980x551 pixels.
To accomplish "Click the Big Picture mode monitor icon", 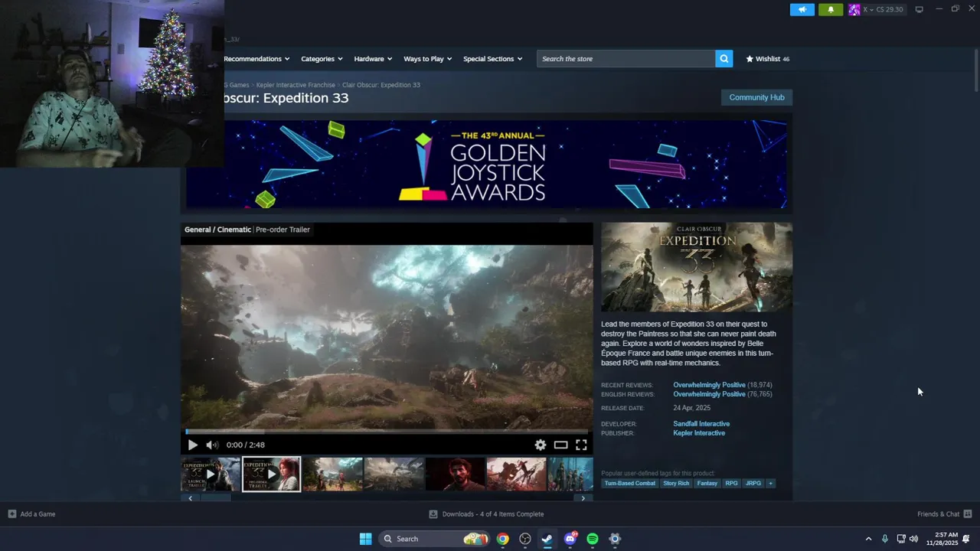I will click(919, 9).
